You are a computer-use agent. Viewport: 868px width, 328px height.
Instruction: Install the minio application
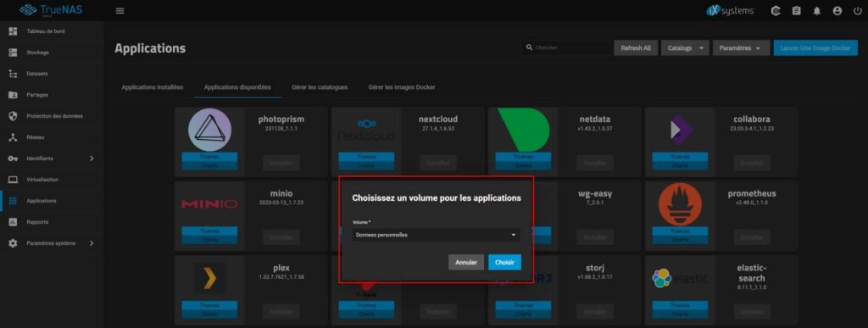pyautogui.click(x=281, y=236)
